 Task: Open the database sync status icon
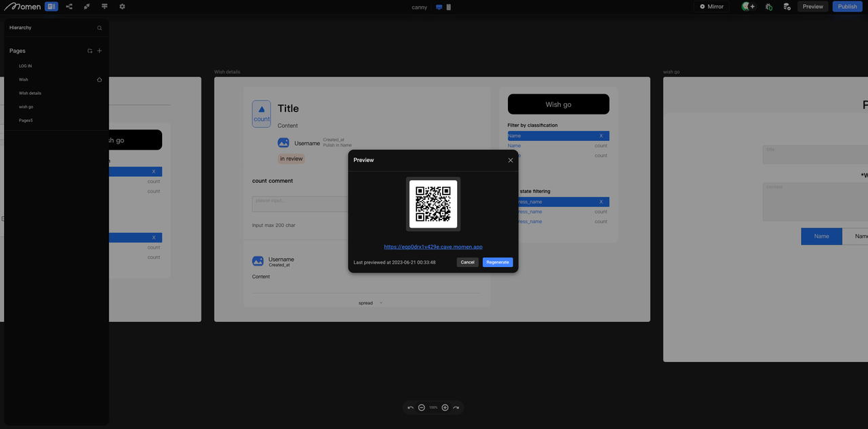tap(787, 7)
